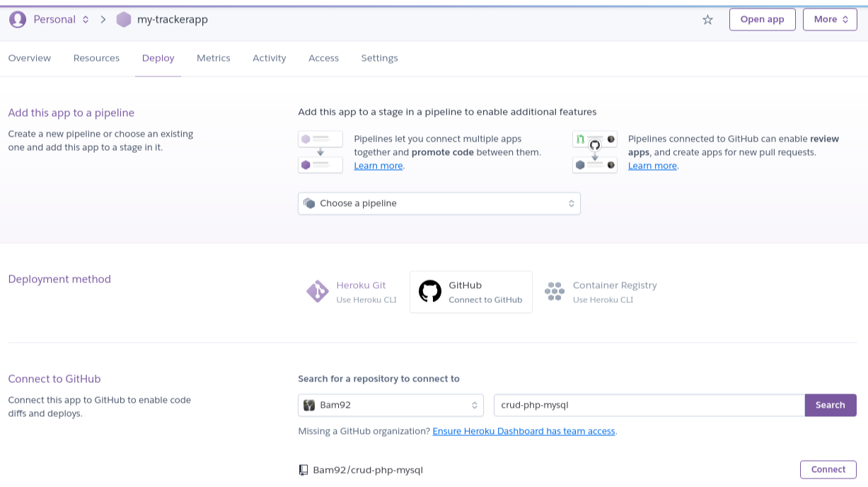Open the Access tab
The width and height of the screenshot is (868, 487).
324,58
